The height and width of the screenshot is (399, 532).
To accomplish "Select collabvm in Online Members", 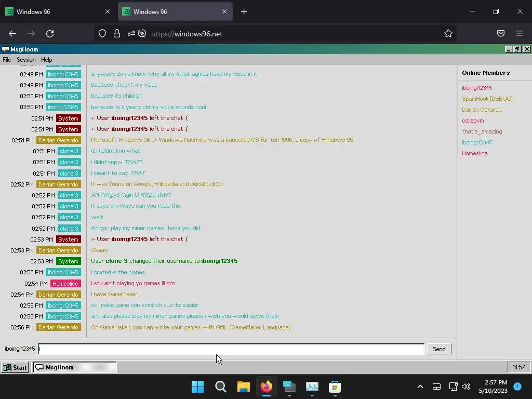I will point(473,121).
